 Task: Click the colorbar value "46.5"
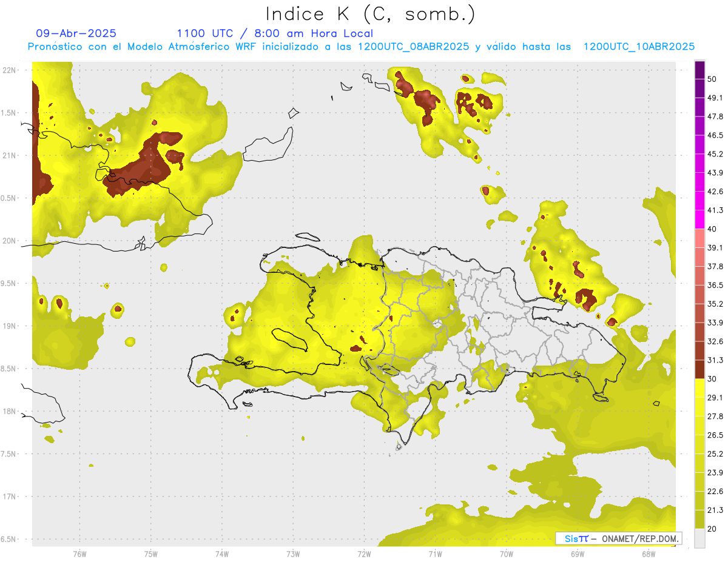click(715, 135)
